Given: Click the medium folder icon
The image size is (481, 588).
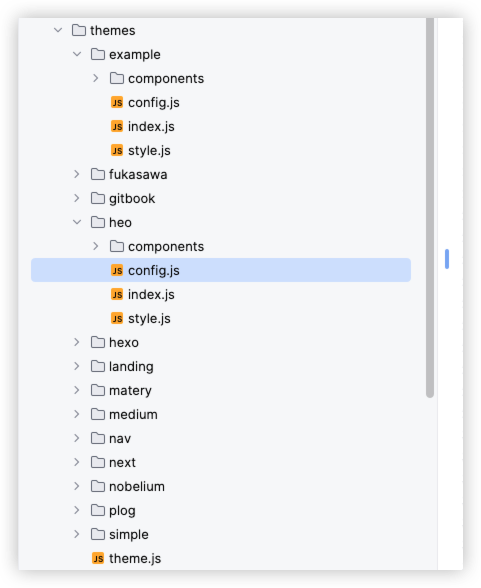Looking at the screenshot, I should coord(98,414).
